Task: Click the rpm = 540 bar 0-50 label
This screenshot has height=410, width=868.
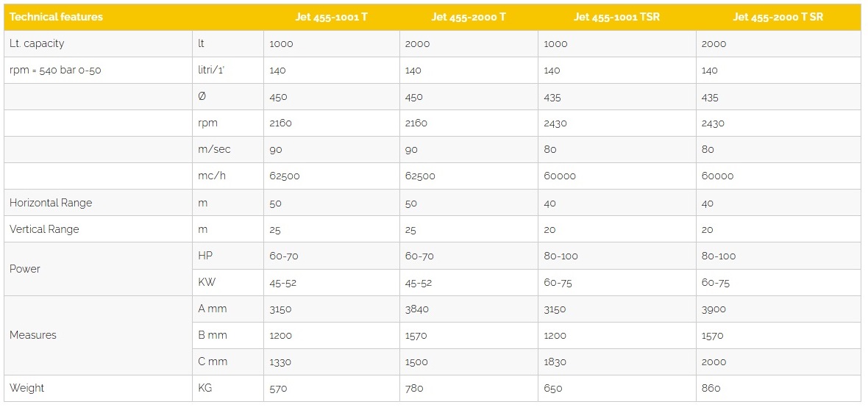Action: [55, 71]
